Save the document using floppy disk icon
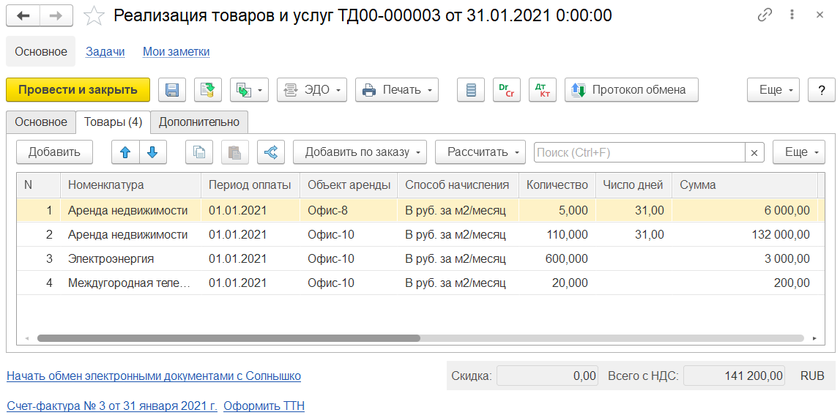This screenshot has width=840, height=418. click(x=172, y=90)
